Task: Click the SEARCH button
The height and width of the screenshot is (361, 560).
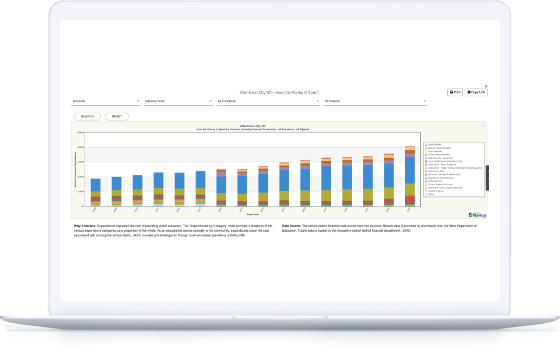Action: pyautogui.click(x=88, y=116)
